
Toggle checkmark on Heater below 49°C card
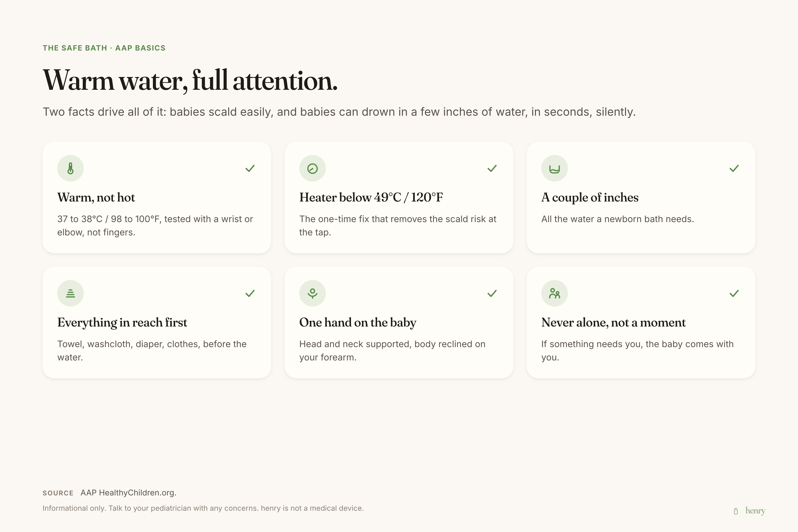pyautogui.click(x=492, y=168)
